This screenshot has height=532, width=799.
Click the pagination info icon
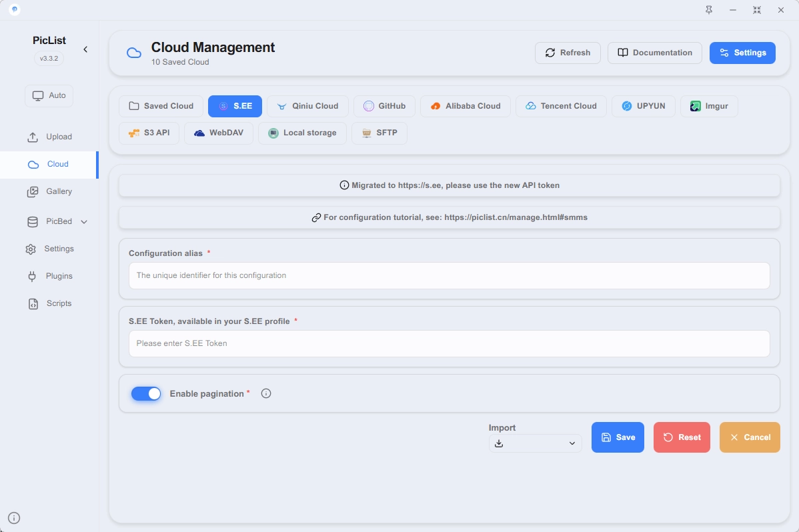[266, 393]
